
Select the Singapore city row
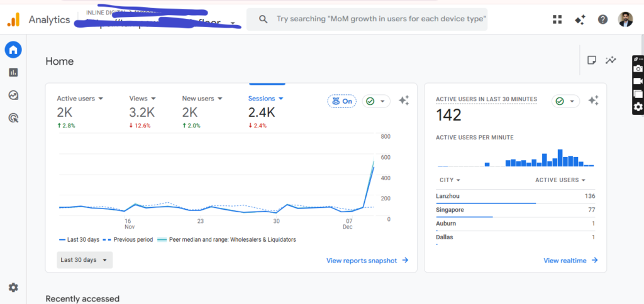pos(516,210)
